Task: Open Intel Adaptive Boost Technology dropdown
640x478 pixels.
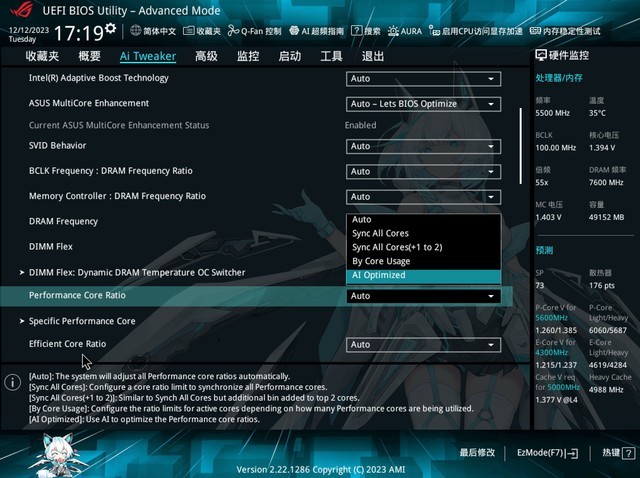Action: 423,79
